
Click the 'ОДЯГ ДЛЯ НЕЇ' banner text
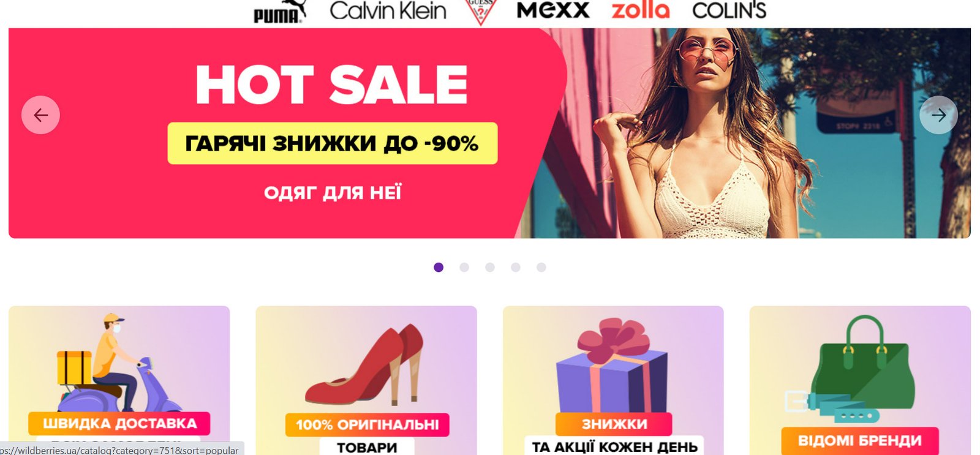(333, 193)
